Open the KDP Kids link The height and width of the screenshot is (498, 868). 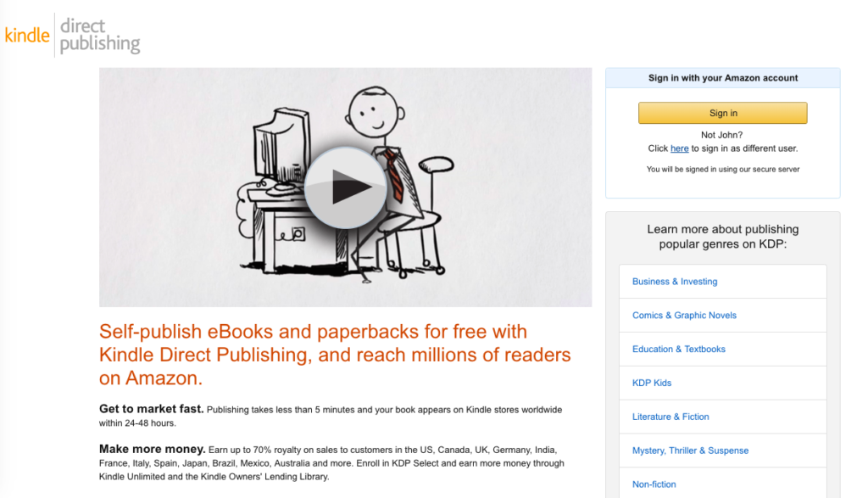pos(652,383)
